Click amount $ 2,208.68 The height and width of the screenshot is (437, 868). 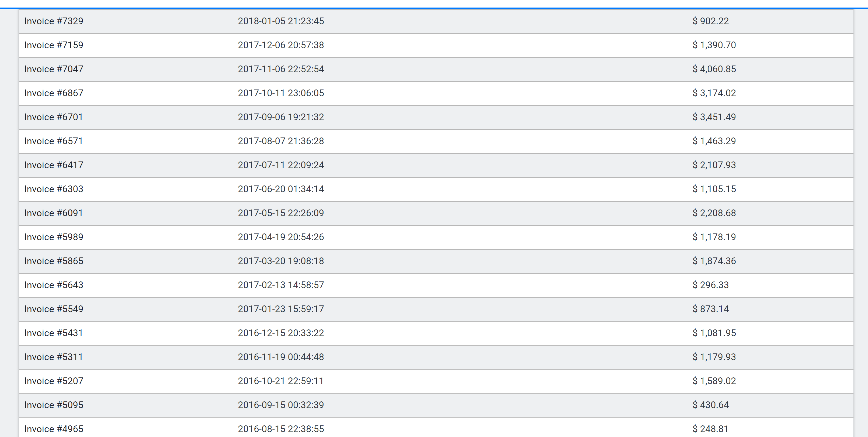(714, 213)
